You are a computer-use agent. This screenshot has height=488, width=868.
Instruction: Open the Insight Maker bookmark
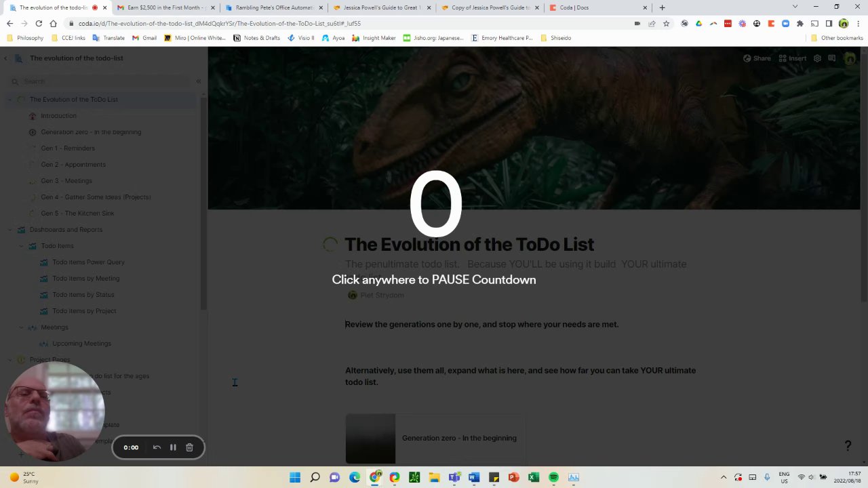click(374, 38)
